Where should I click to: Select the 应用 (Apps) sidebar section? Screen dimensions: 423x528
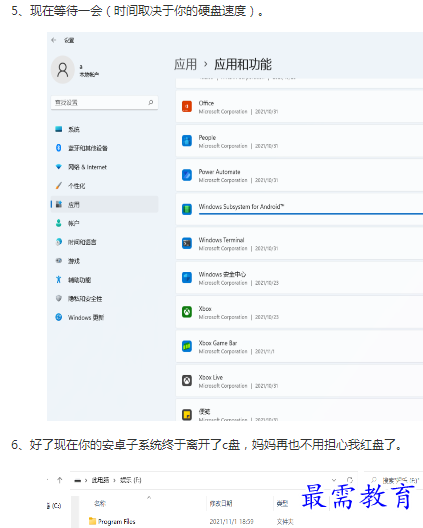[x=104, y=204]
